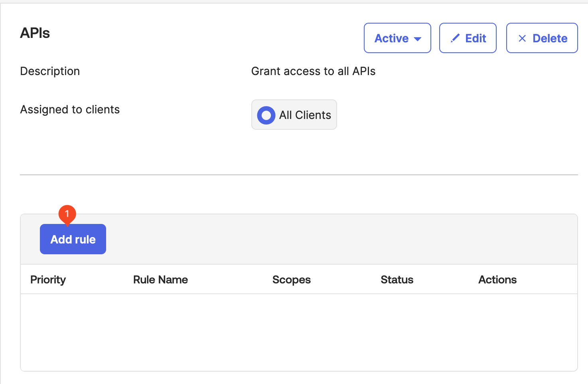Click the caret arrow beside Active
The image size is (588, 384).
click(x=418, y=39)
